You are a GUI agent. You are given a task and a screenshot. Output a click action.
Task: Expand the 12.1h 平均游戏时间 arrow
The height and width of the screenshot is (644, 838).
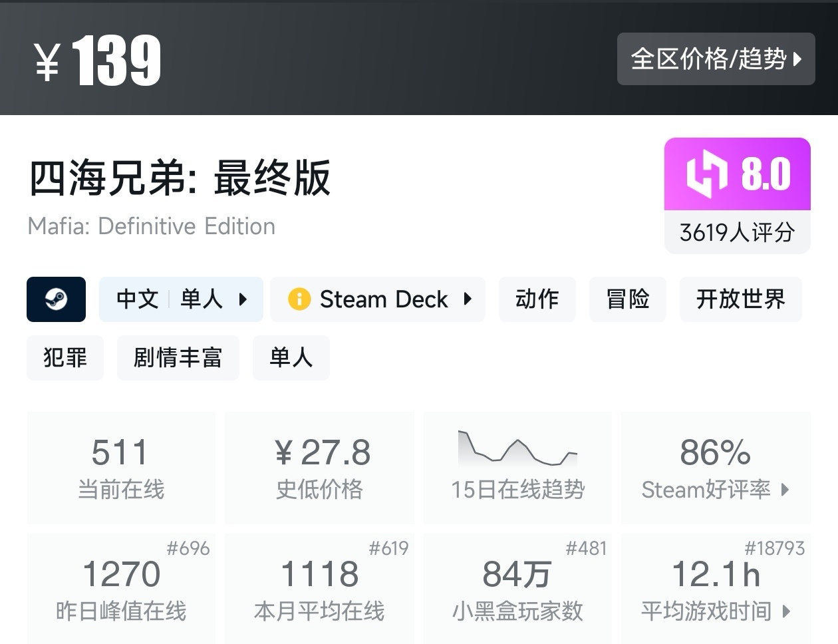pos(787,611)
